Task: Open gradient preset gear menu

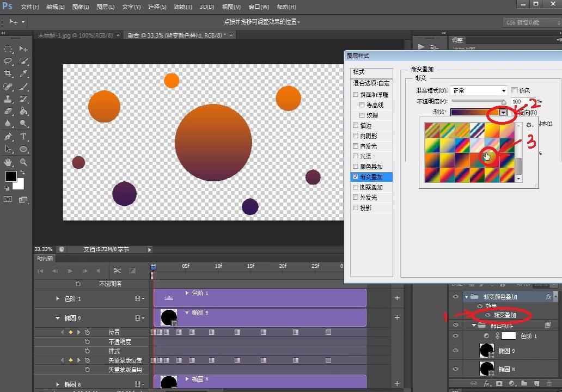Action: 529,125
